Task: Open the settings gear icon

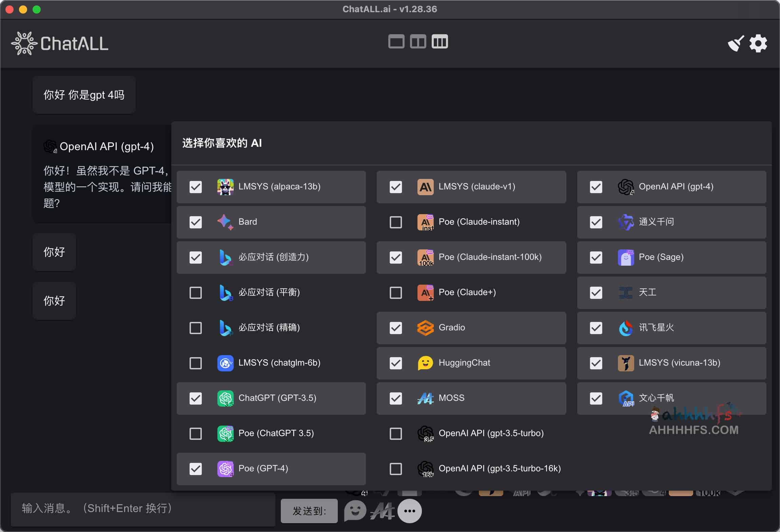Action: pos(758,43)
